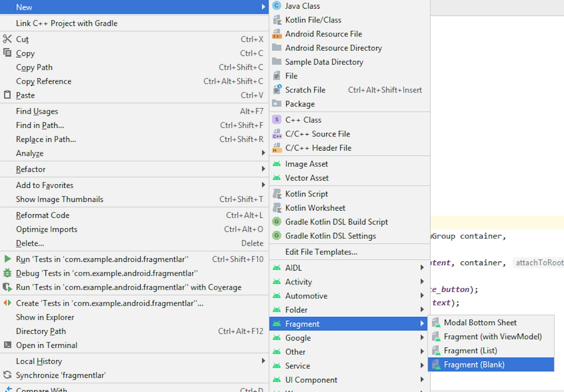
Task: Choose Fragment (with ViewModel) option
Action: click(491, 337)
